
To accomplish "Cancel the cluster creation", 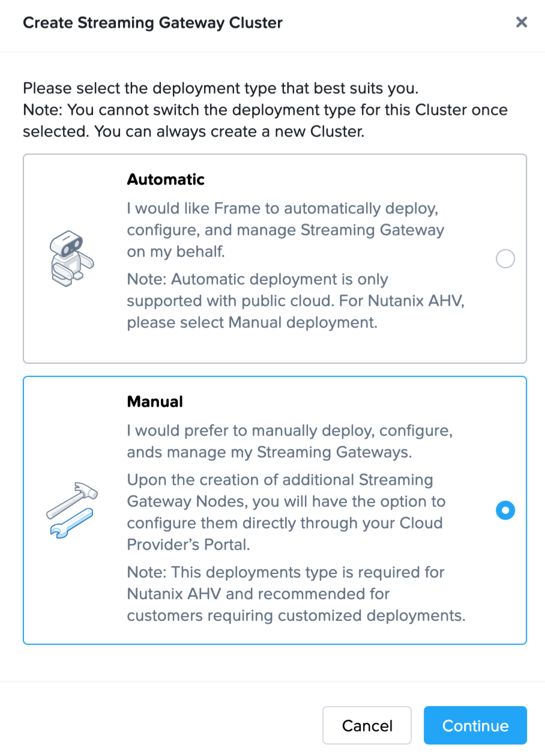I will 367,725.
